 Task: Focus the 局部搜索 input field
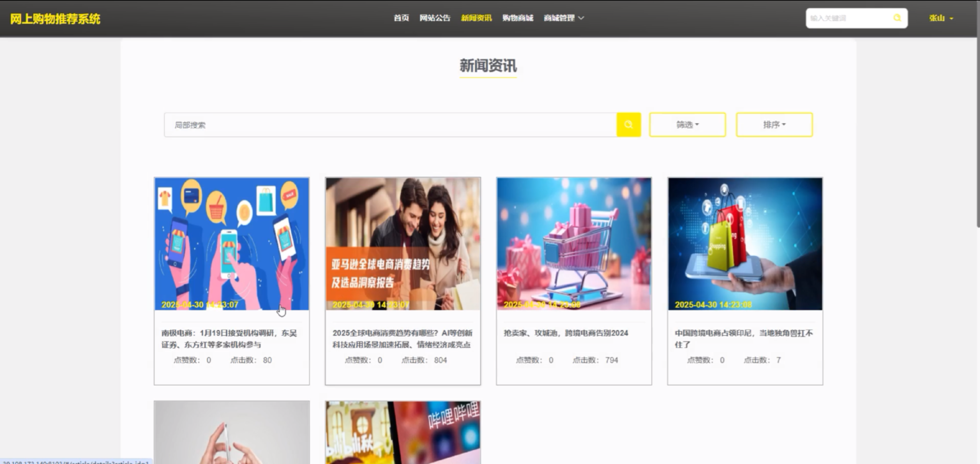[x=390, y=125]
